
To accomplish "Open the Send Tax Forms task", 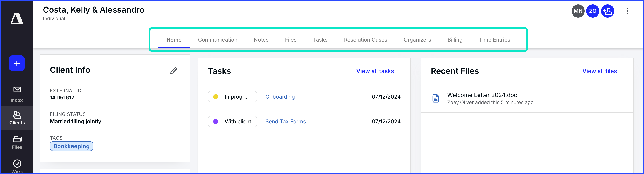I will pos(286,121).
